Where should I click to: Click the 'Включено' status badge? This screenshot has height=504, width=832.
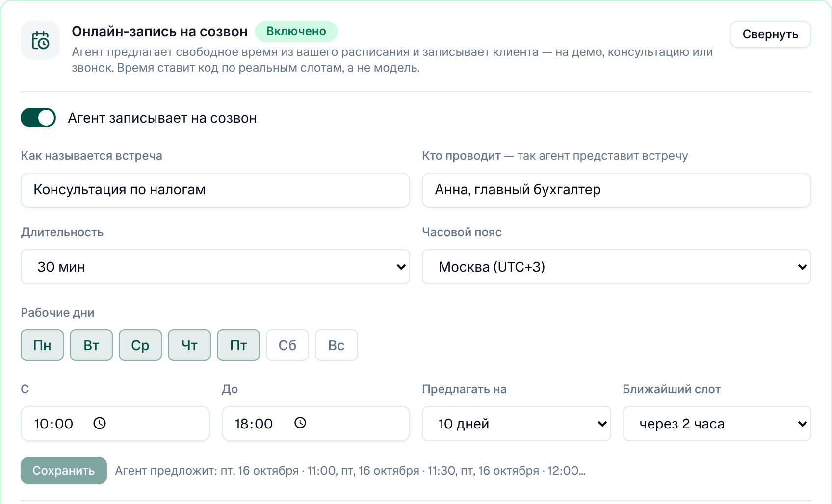tap(296, 31)
